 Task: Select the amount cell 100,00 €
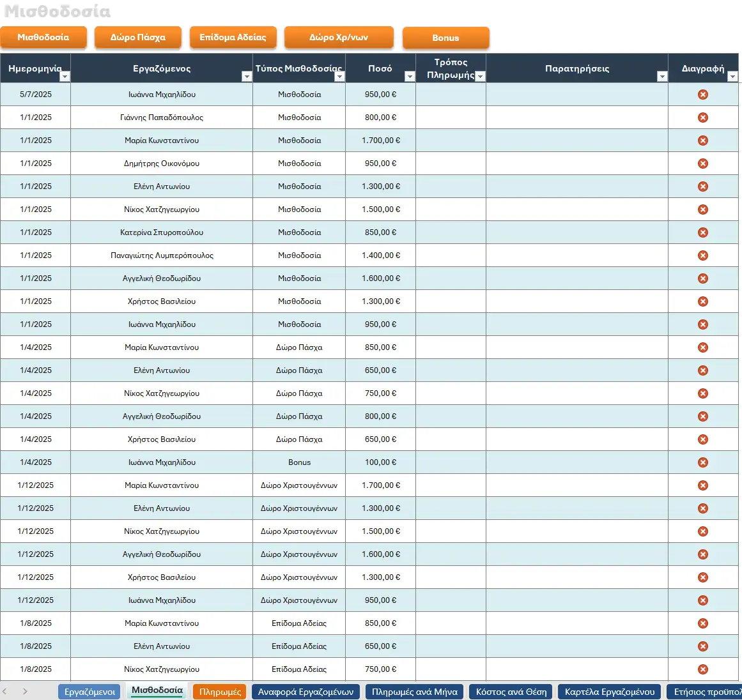380,462
